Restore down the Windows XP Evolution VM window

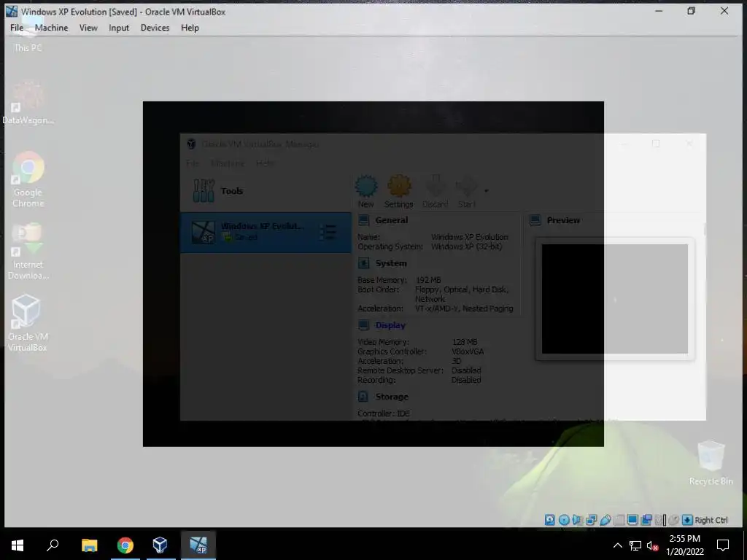pyautogui.click(x=692, y=11)
